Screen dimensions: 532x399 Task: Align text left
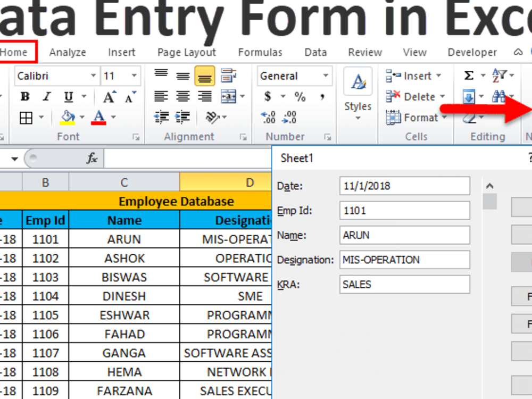(x=161, y=96)
